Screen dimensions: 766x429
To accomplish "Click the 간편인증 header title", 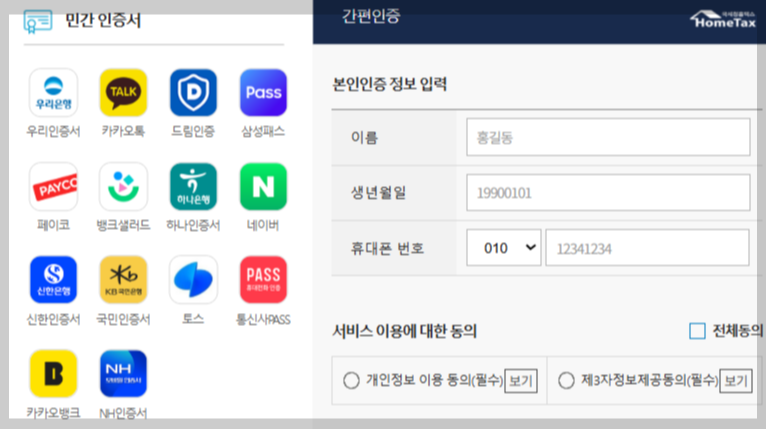I will [371, 17].
